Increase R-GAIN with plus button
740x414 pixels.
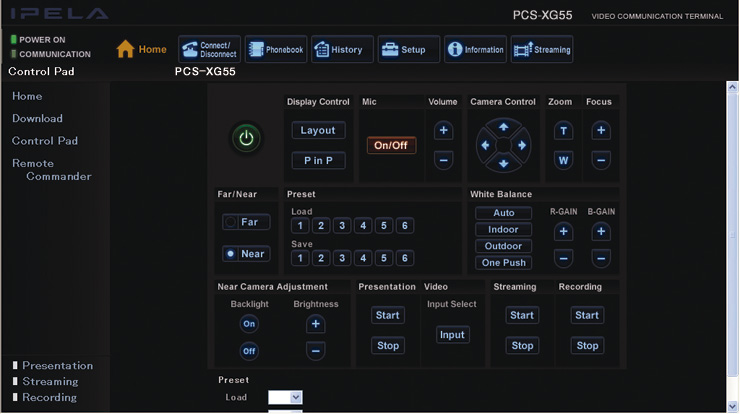[x=563, y=232]
